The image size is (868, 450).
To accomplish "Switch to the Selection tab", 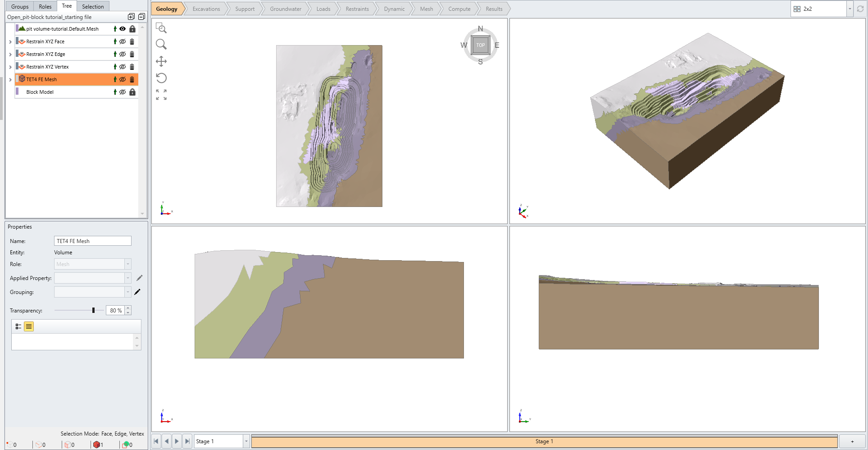I will click(93, 6).
